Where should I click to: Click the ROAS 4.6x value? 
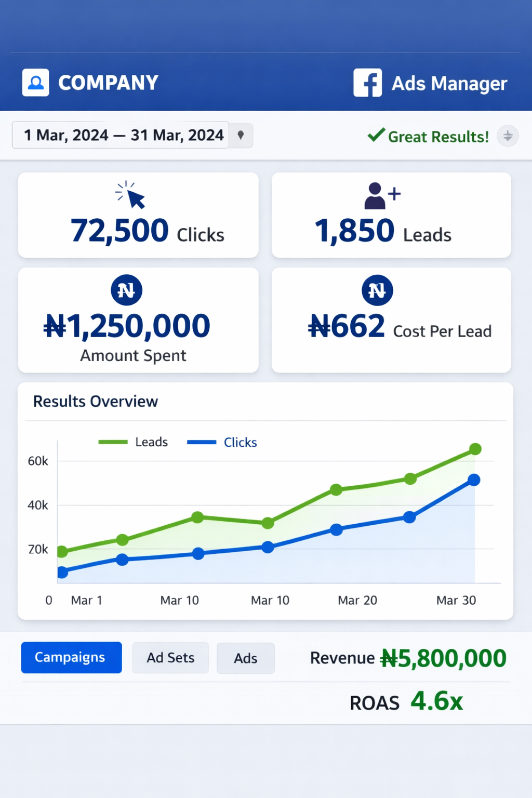pos(436,702)
